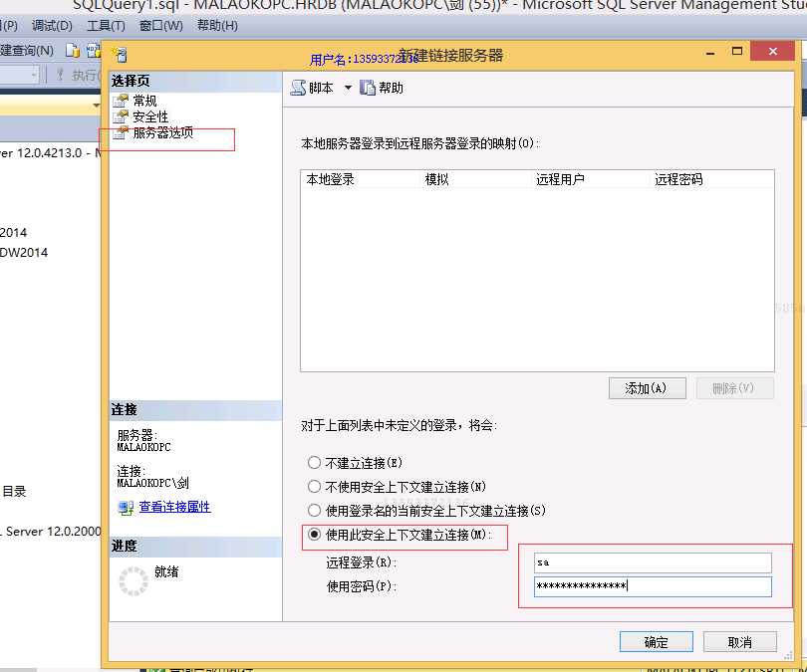807x672 pixels.
Task: Maximize the 新建链接服务器 dialog
Action: click(x=737, y=52)
